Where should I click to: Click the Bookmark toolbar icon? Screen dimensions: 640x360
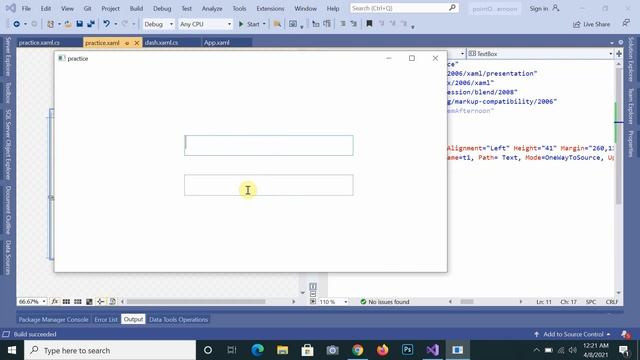click(x=369, y=24)
